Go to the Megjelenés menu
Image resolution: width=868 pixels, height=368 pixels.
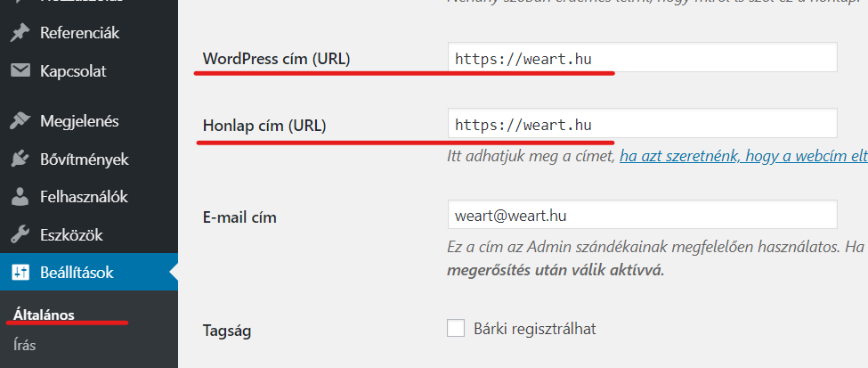tap(79, 121)
